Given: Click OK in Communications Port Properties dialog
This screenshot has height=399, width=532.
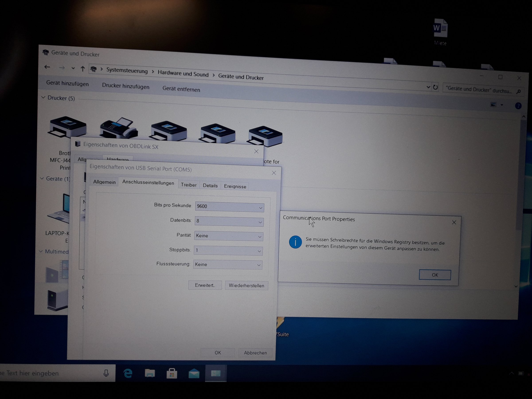Looking at the screenshot, I should point(435,275).
